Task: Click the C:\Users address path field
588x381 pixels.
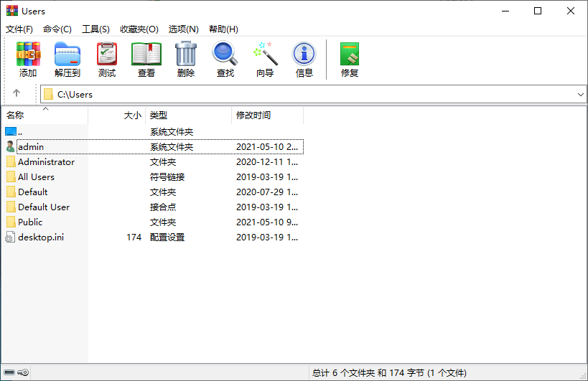Action: pyautogui.click(x=314, y=94)
